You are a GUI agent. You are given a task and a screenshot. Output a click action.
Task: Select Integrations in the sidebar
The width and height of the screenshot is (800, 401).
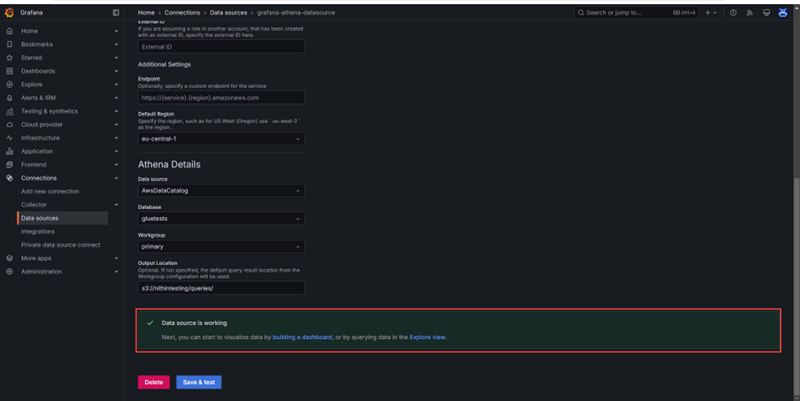38,231
